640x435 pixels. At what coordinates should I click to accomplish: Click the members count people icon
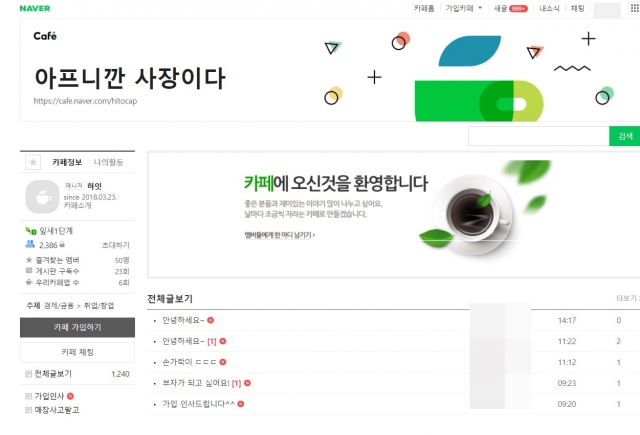click(30, 244)
